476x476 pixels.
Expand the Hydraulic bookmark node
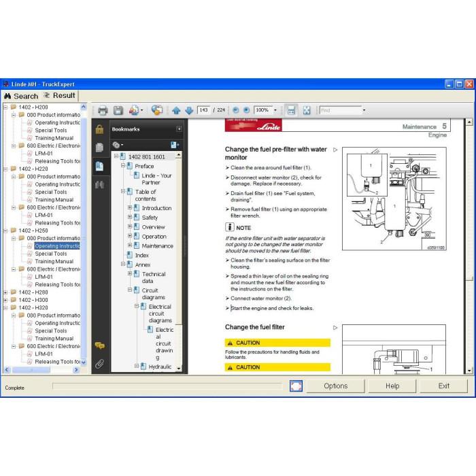coord(137,366)
